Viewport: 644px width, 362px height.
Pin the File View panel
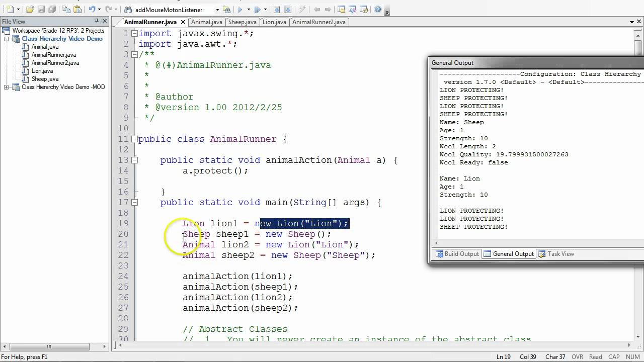tap(97, 21)
